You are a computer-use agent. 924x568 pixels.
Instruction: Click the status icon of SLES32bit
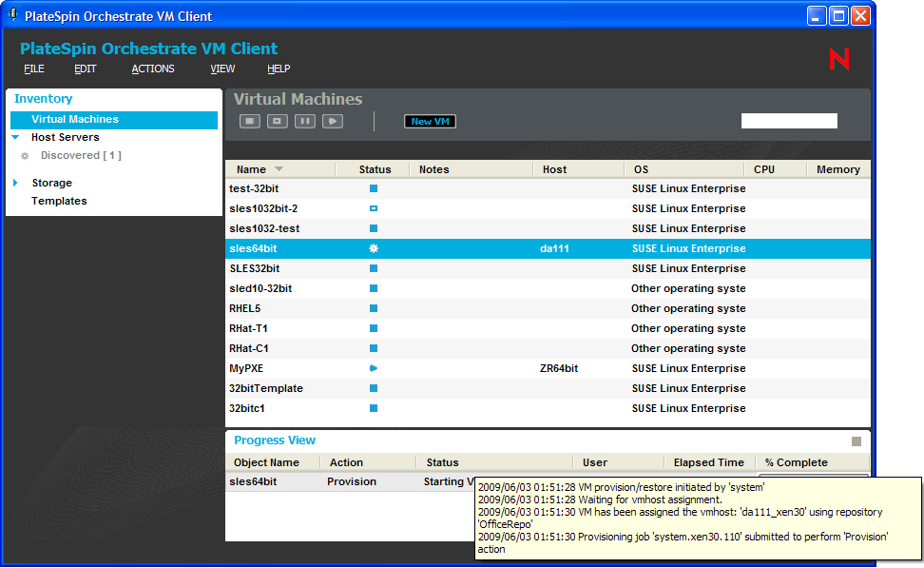[374, 269]
